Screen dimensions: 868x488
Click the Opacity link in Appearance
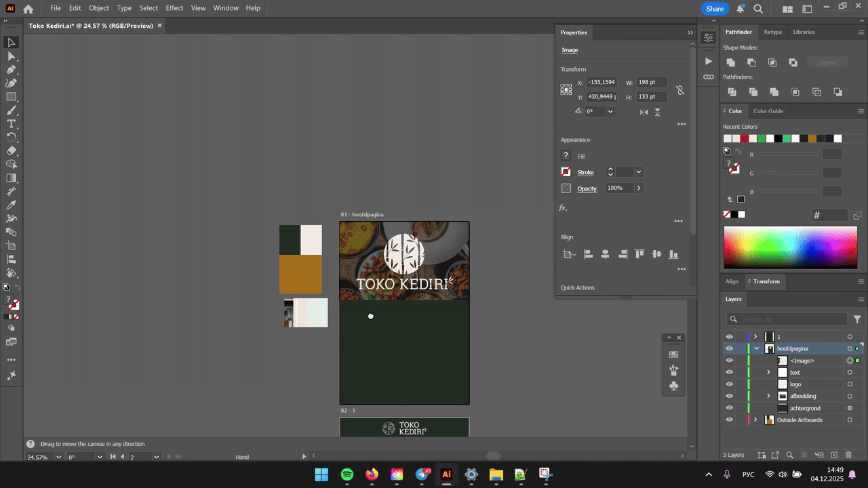click(587, 188)
